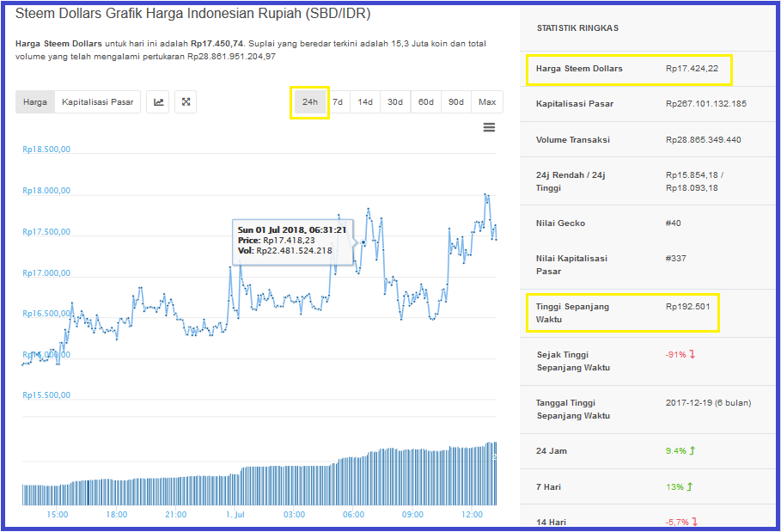Image resolution: width=781 pixels, height=532 pixels.
Task: Show the 30d price history
Action: pyautogui.click(x=395, y=102)
